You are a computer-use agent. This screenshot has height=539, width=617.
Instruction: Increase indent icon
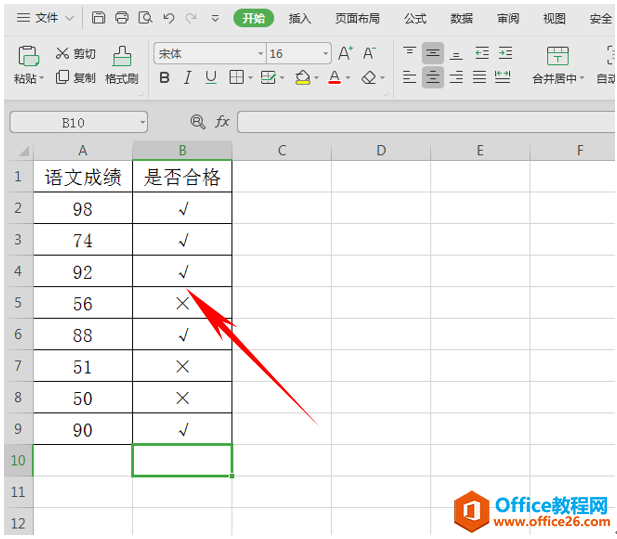[505, 53]
